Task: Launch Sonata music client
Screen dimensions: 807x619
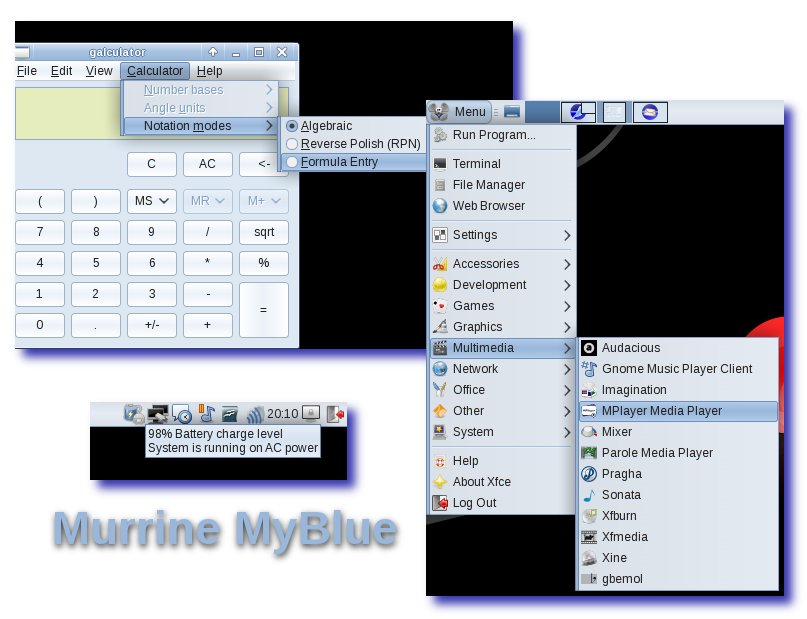Action: point(678,495)
